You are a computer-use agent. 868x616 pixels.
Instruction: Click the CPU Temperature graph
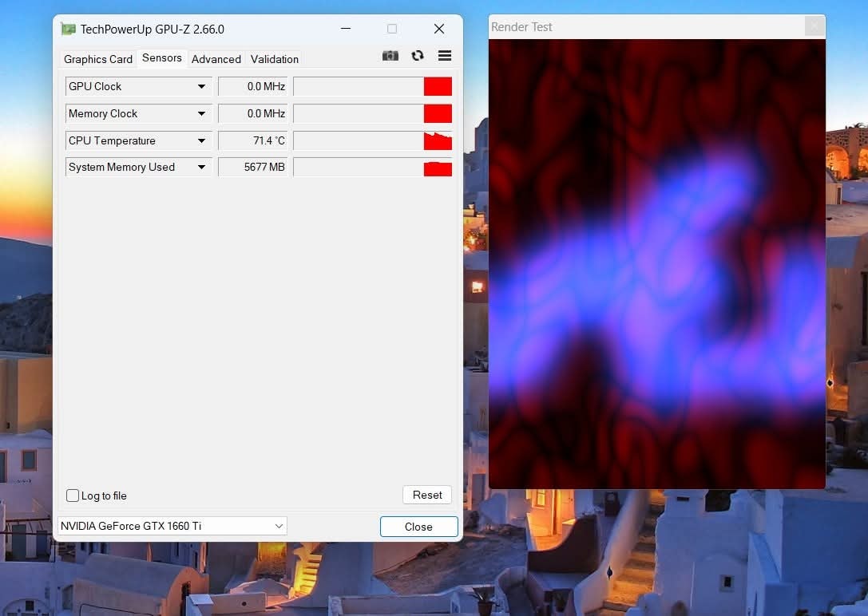pos(373,140)
